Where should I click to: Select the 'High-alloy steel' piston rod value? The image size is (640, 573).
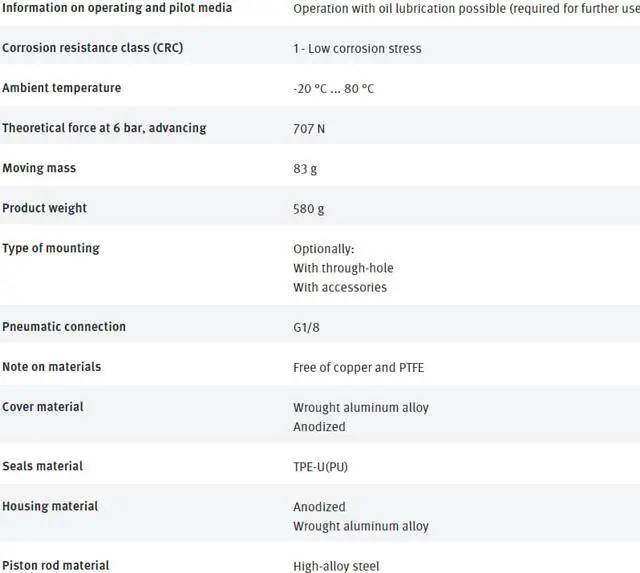point(336,566)
